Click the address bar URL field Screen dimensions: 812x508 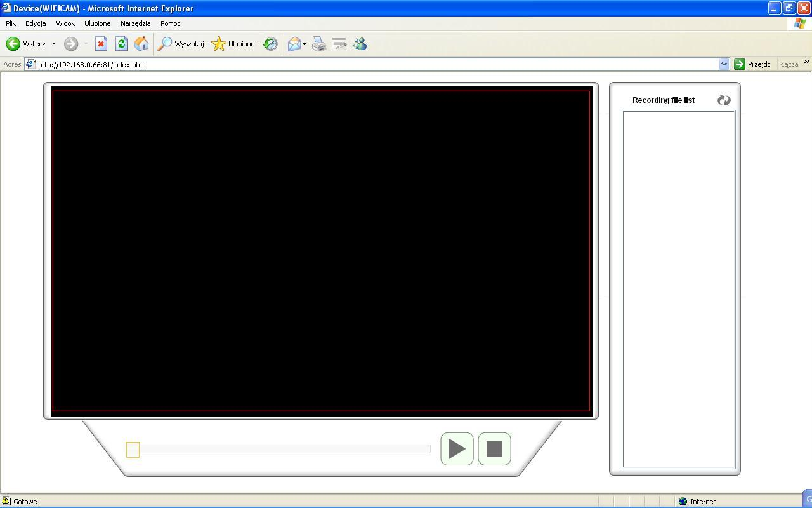[x=377, y=64]
